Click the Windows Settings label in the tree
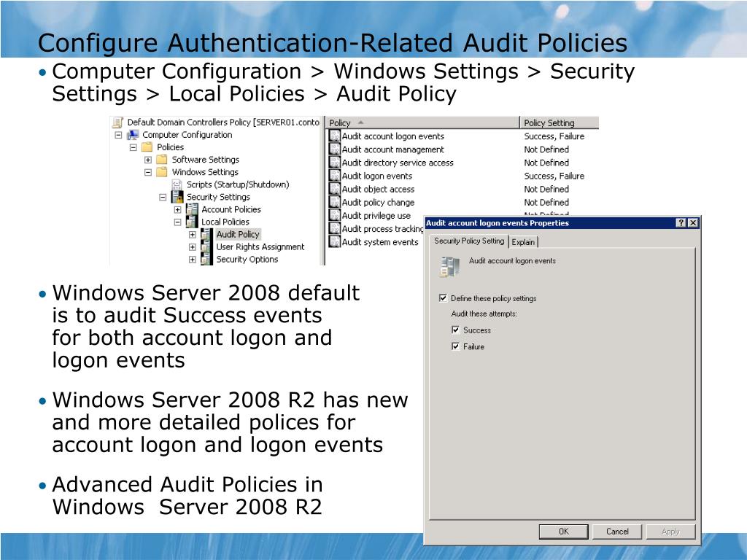This screenshot has width=747, height=560. click(205, 172)
